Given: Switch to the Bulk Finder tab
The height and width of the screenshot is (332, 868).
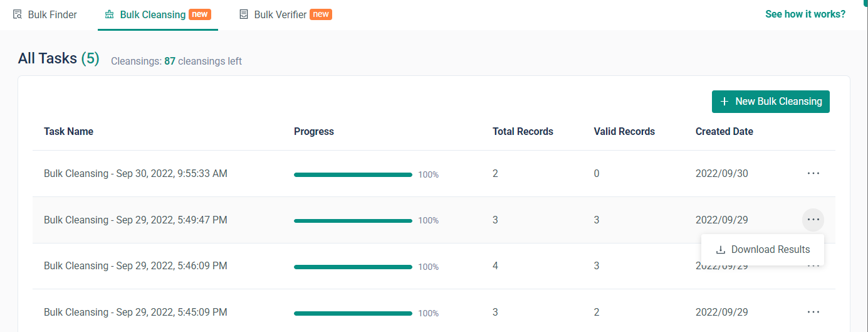Looking at the screenshot, I should point(52,14).
